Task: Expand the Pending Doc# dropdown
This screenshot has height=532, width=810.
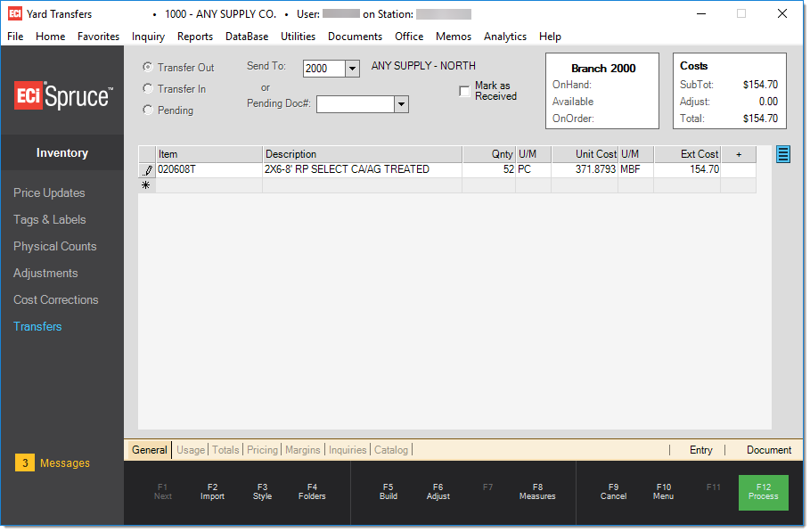Action: 403,105
